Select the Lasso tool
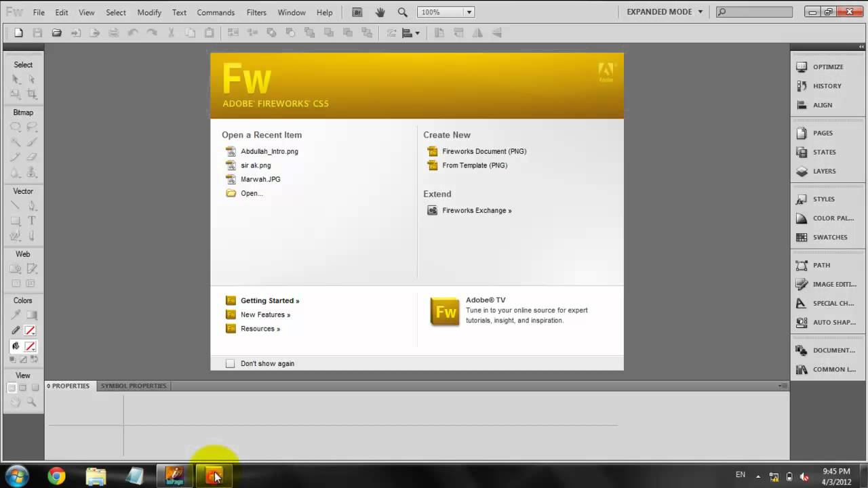 point(31,127)
